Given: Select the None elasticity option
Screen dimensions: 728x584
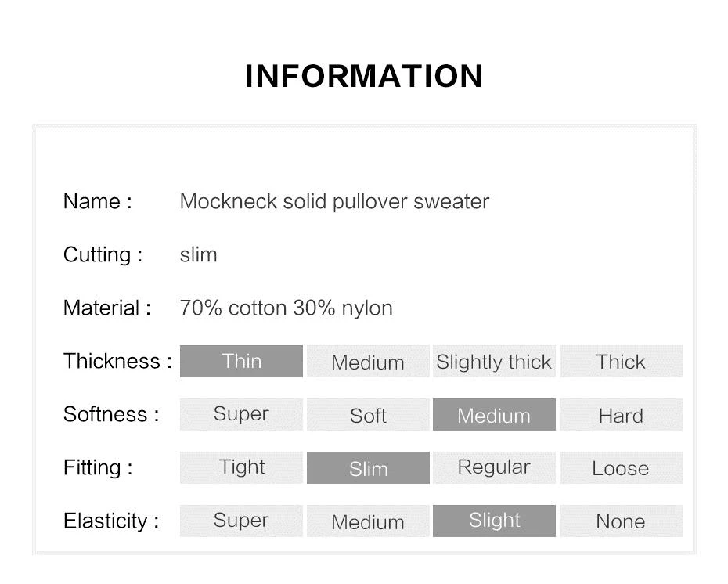Looking at the screenshot, I should [622, 521].
